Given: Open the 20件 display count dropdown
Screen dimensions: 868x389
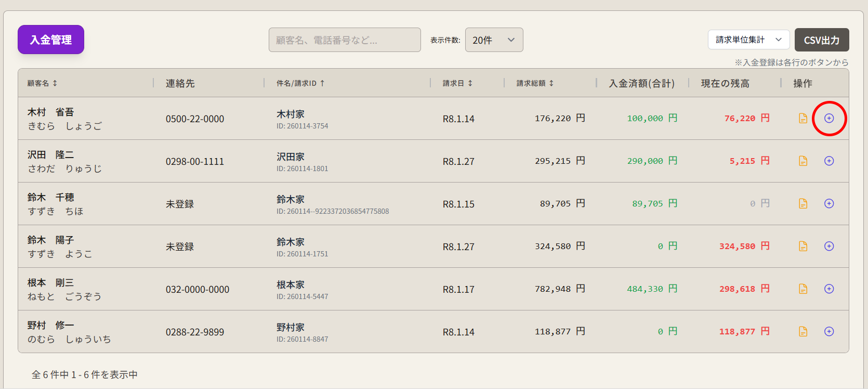Looking at the screenshot, I should (x=494, y=40).
